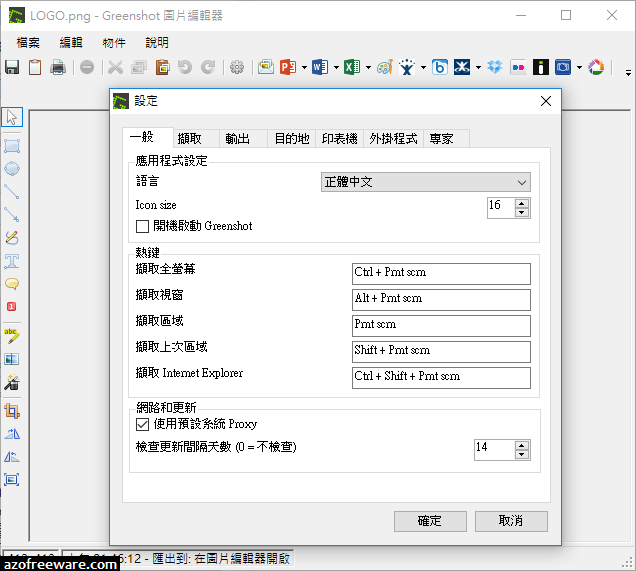Expand the toolbar overflow arrow at far right
Screen dimensions: 636x571
coord(628,73)
